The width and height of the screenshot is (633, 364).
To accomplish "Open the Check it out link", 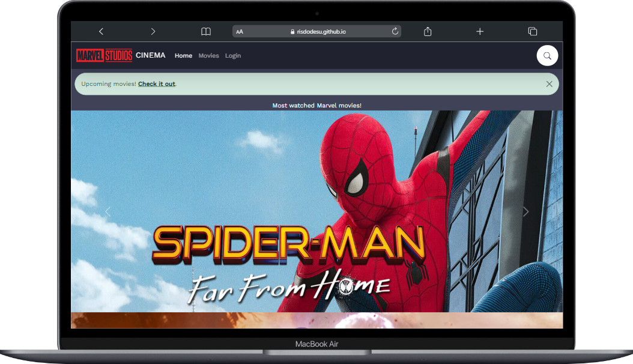I will click(156, 83).
